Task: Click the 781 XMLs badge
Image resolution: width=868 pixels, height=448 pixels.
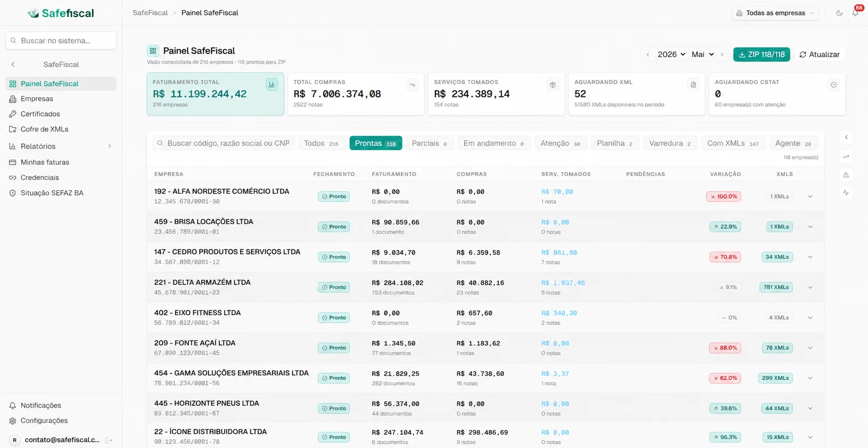Action: pos(776,287)
